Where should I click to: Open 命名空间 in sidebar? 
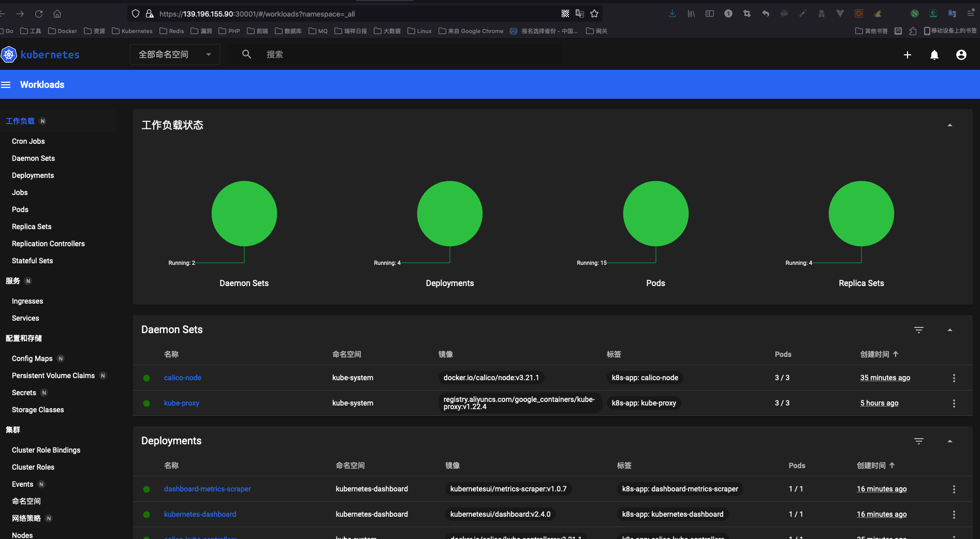click(26, 501)
